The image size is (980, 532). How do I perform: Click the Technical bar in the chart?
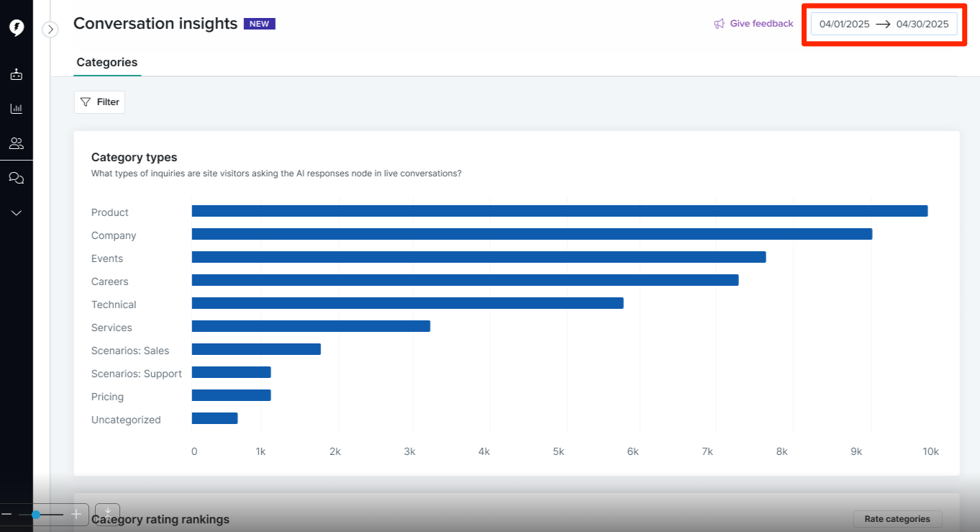click(408, 303)
